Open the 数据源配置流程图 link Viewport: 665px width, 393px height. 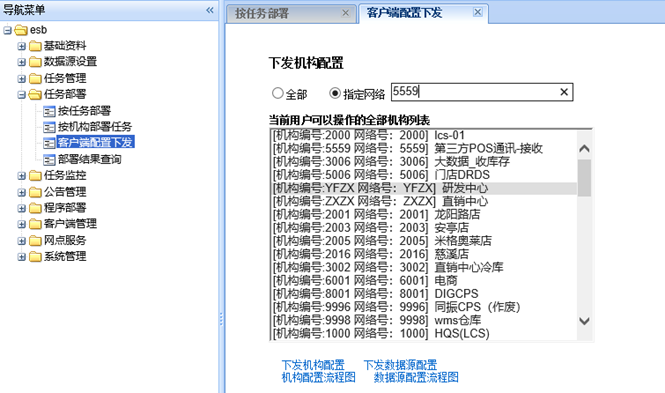coord(416,377)
